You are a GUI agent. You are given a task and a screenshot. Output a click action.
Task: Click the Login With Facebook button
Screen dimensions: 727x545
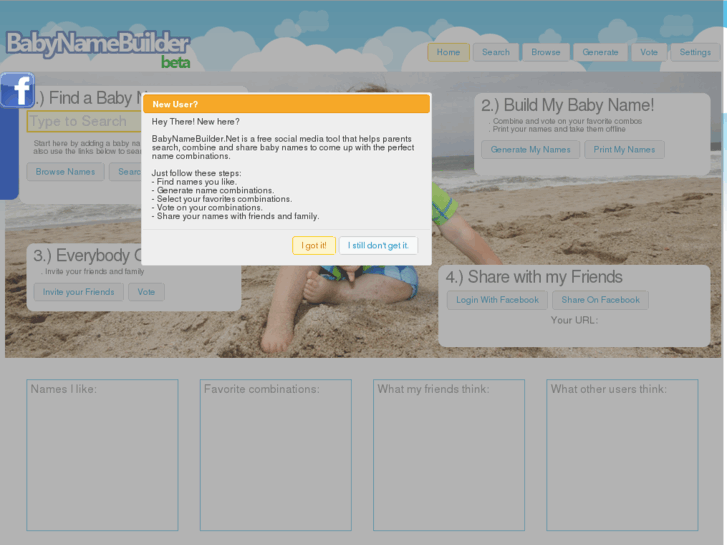pos(497,300)
